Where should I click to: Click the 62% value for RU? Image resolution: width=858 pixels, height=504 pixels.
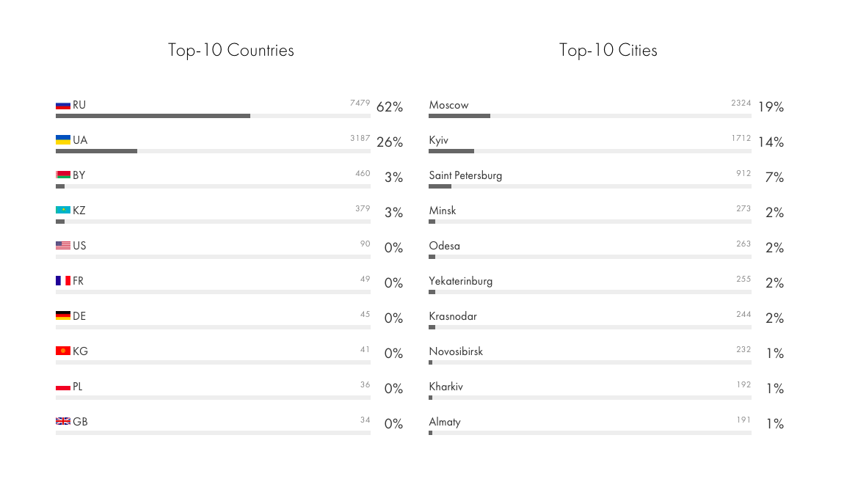tap(390, 107)
